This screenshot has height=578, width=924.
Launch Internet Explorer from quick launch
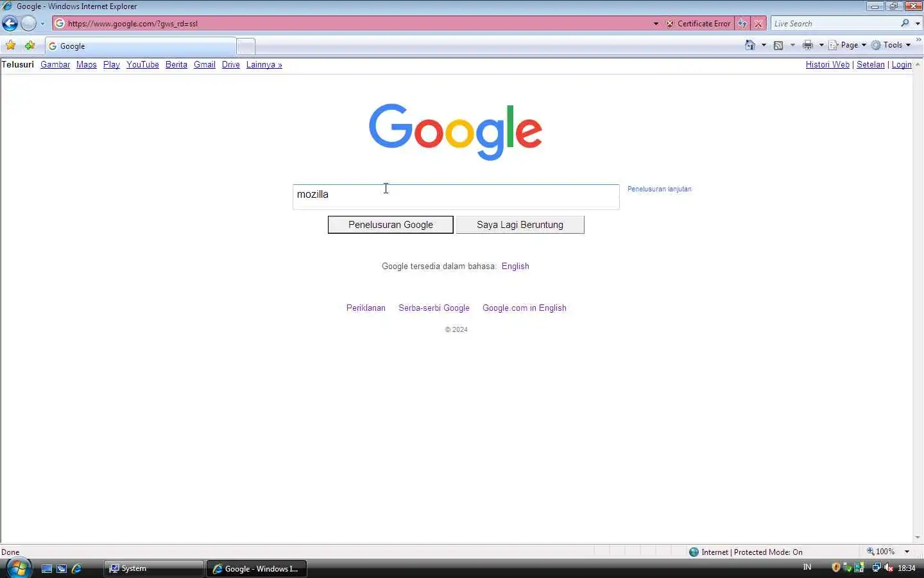76,568
